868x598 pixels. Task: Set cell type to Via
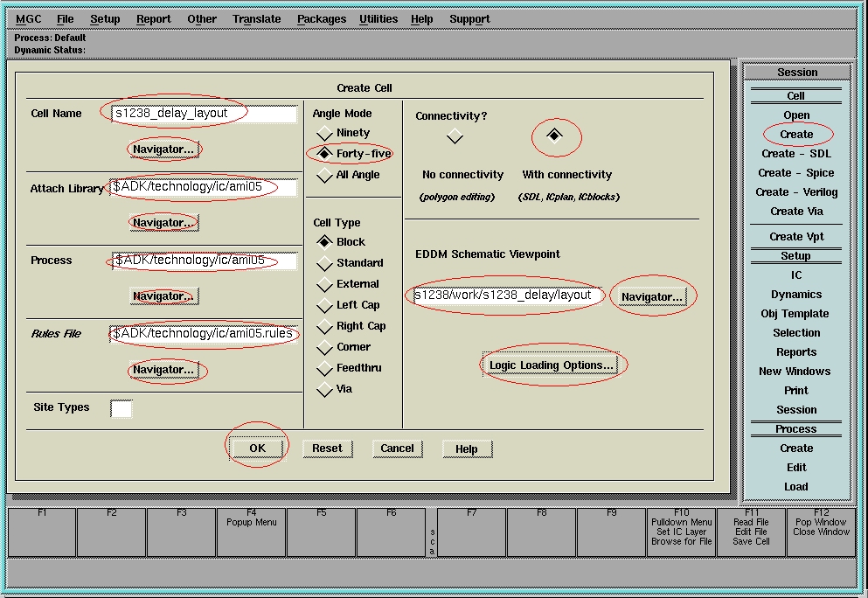325,389
